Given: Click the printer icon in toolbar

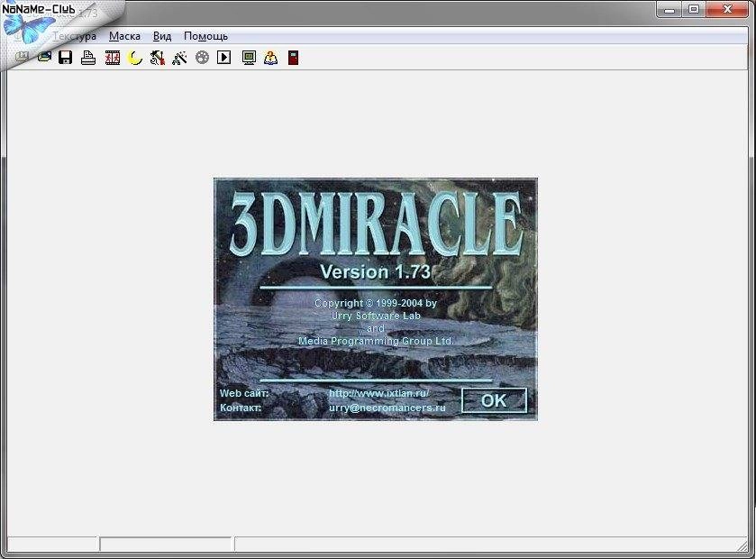Looking at the screenshot, I should [87, 58].
